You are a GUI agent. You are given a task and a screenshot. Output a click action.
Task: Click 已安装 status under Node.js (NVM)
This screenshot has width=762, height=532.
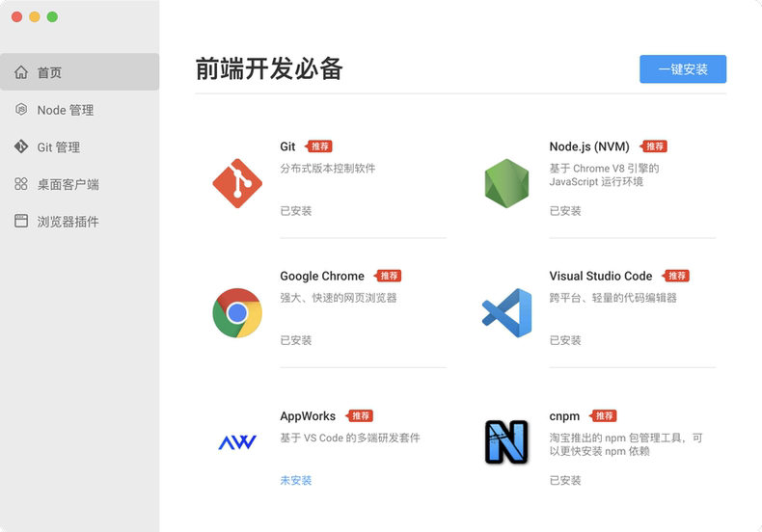[x=565, y=211]
